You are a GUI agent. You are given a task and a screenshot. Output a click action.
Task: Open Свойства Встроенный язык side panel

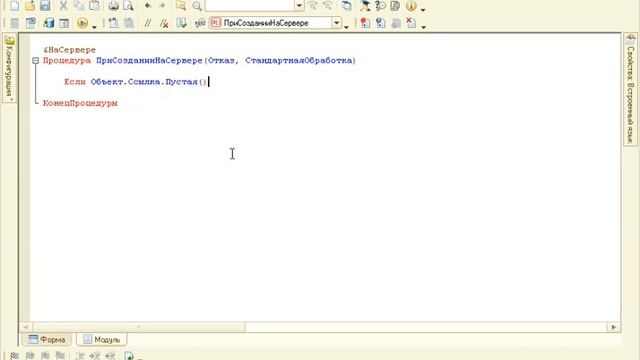tap(631, 90)
